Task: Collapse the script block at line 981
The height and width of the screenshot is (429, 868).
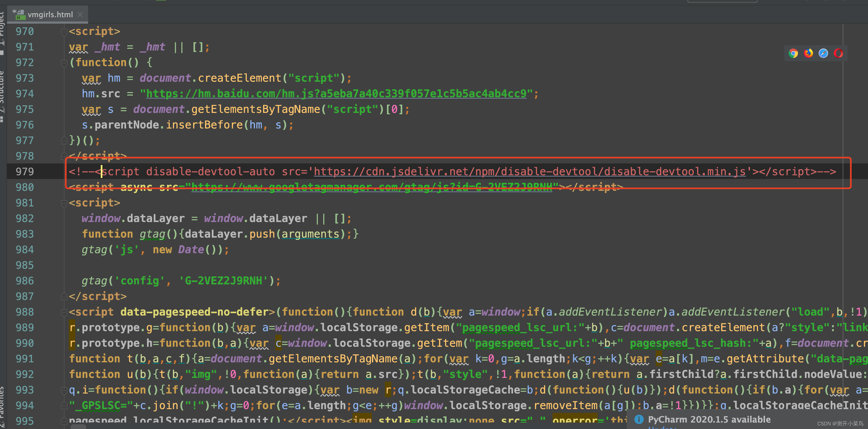Action: tap(64, 203)
